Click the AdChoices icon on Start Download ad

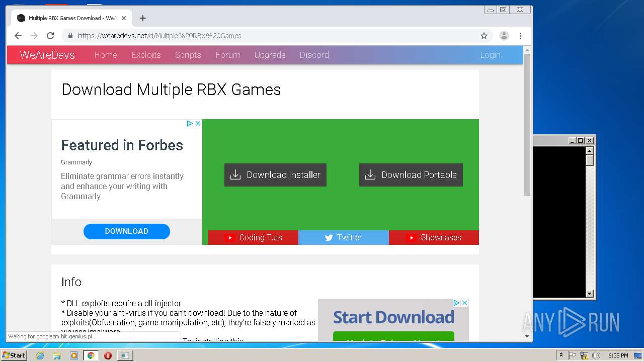click(456, 303)
